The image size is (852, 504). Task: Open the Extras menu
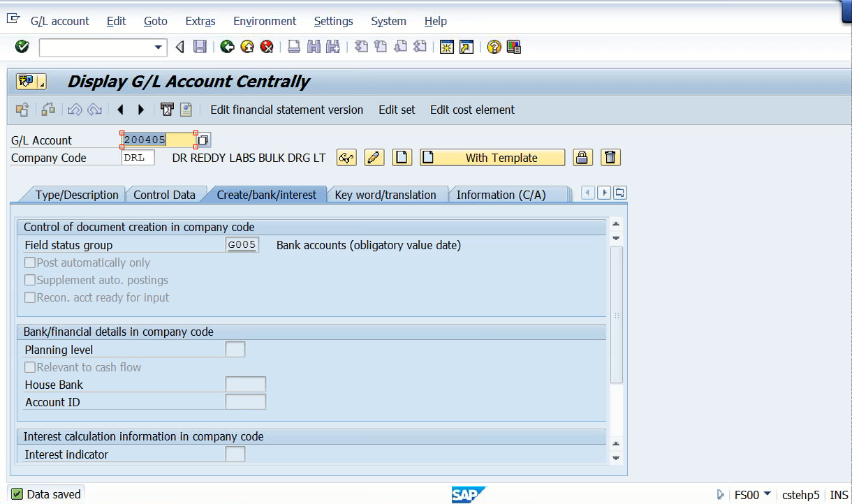[200, 21]
